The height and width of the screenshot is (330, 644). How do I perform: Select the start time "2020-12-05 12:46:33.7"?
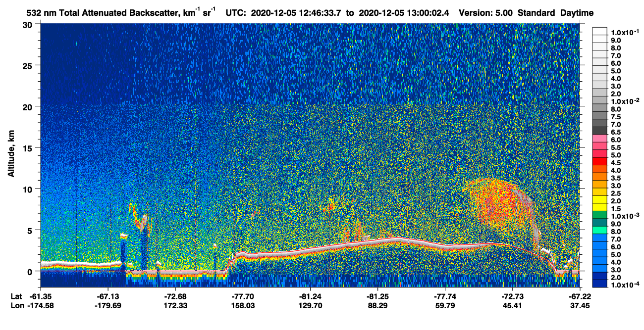click(x=295, y=13)
